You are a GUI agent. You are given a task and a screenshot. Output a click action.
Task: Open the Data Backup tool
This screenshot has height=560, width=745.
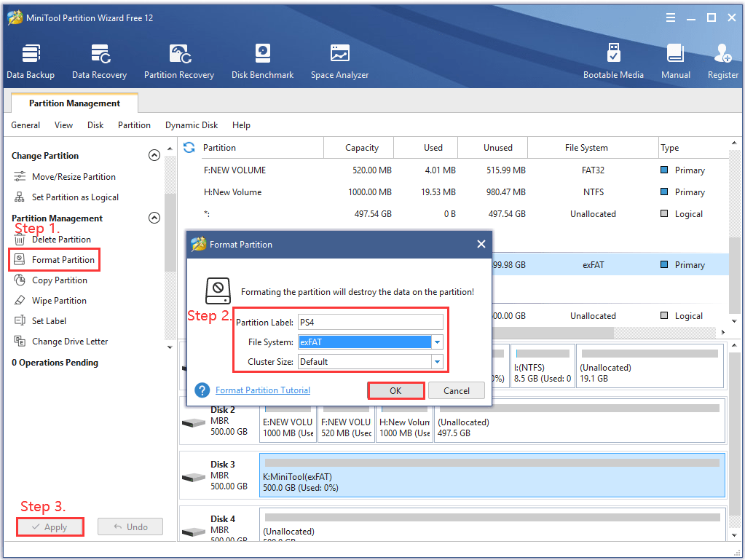pos(31,61)
